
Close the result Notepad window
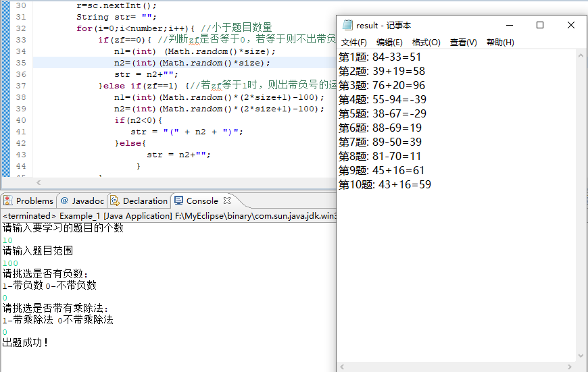click(570, 25)
